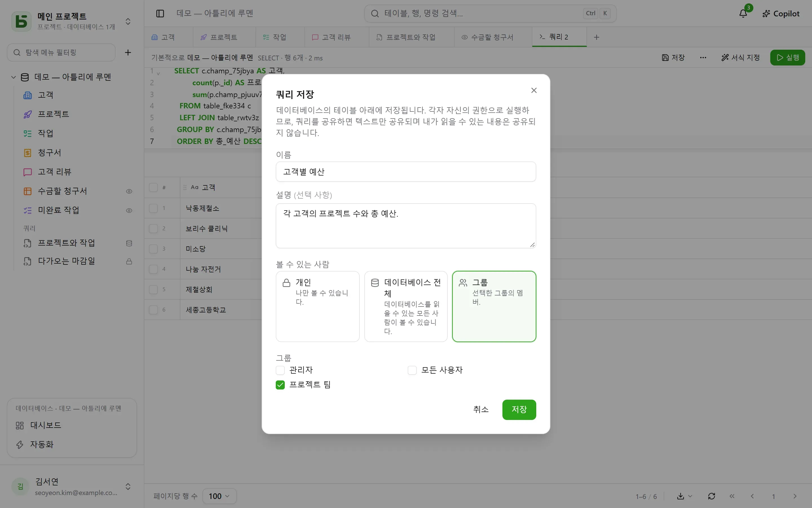The height and width of the screenshot is (508, 812).
Task: Switch to 수금할 청구서 tab
Action: point(492,37)
